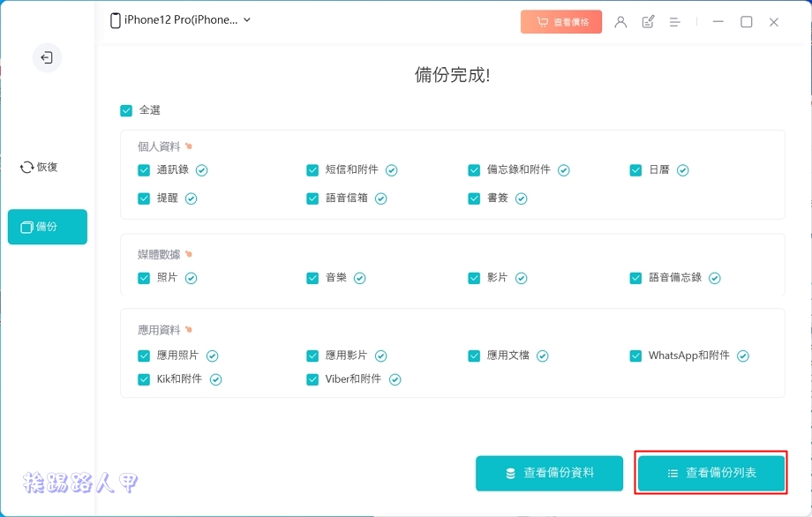812x517 pixels.
Task: Toggle the 短信和附件 checkbox
Action: [312, 170]
